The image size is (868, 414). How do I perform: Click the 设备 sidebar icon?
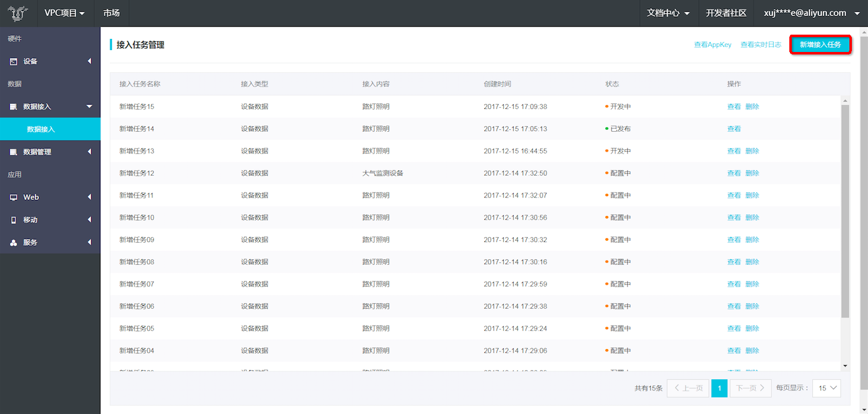(14, 61)
